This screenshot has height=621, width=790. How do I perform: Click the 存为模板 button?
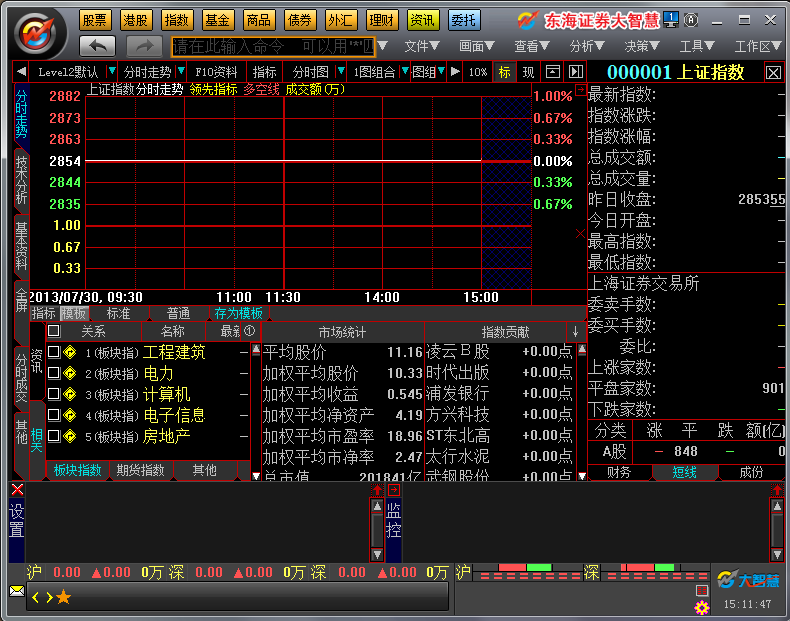tap(239, 313)
